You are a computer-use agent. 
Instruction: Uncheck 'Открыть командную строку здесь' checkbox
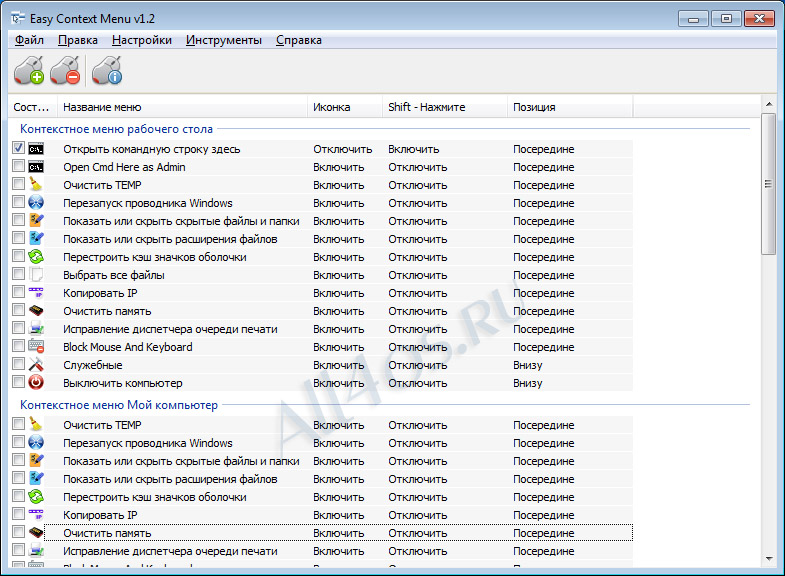click(19, 148)
